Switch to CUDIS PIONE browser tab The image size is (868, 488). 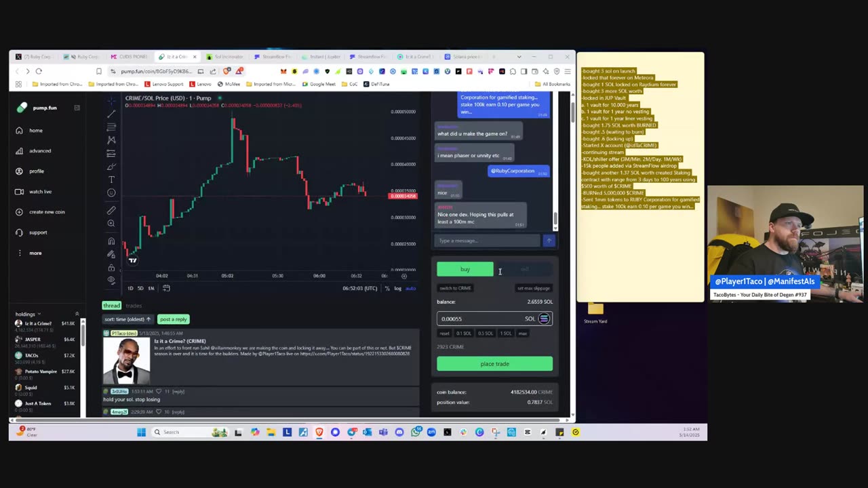click(x=129, y=57)
